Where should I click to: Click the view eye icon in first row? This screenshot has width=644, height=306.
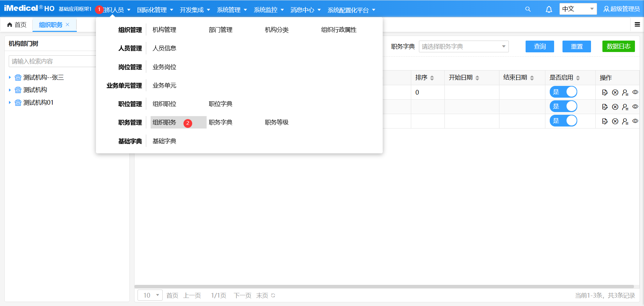(635, 92)
